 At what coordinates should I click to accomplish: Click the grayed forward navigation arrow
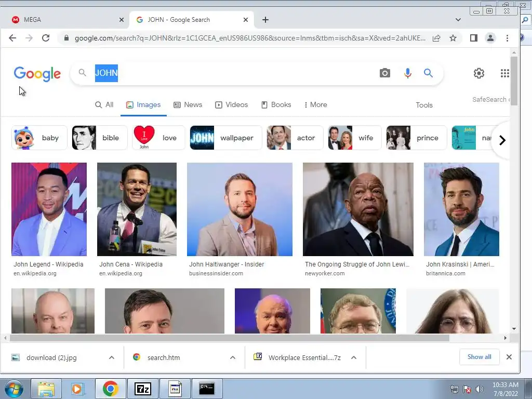point(29,38)
